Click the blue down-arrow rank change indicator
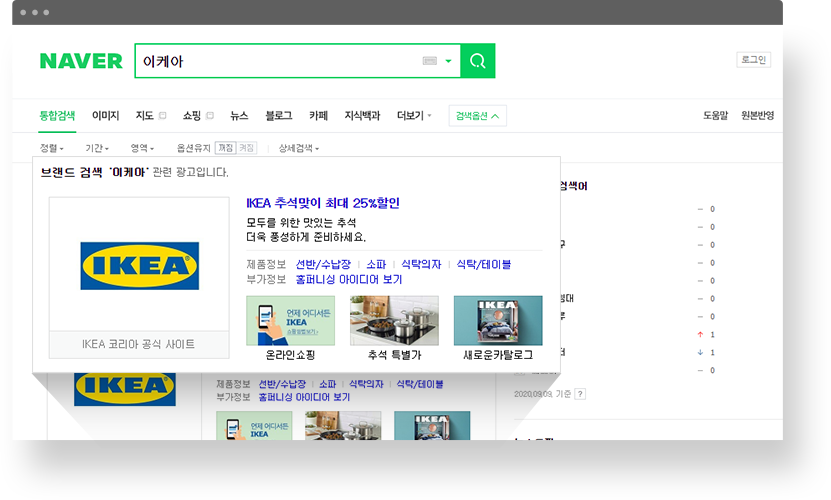This screenshot has height=500, width=831. pos(700,353)
